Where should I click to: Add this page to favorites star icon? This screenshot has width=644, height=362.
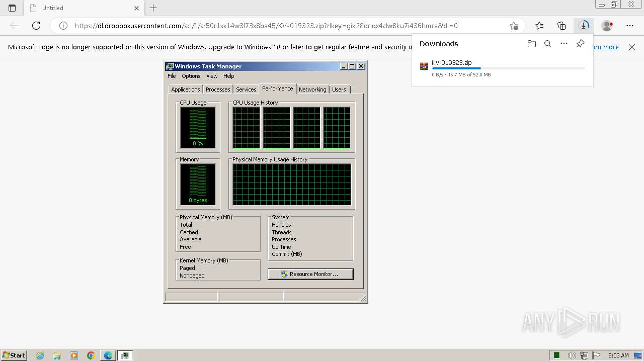tap(514, 26)
